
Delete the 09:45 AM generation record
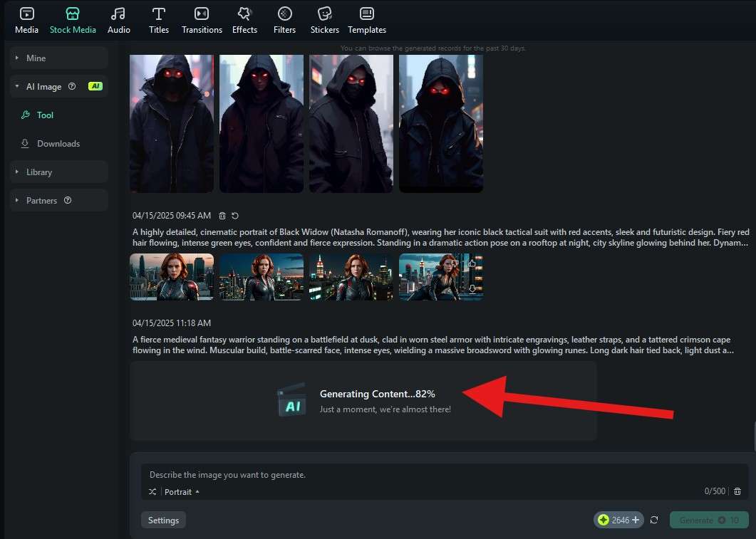click(x=222, y=216)
